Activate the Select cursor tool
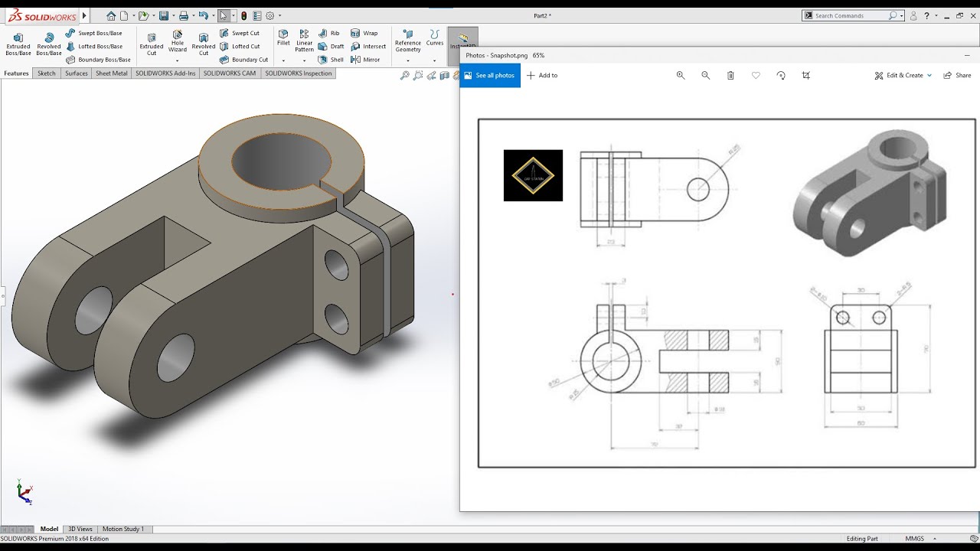Image resolution: width=980 pixels, height=551 pixels. [x=223, y=15]
